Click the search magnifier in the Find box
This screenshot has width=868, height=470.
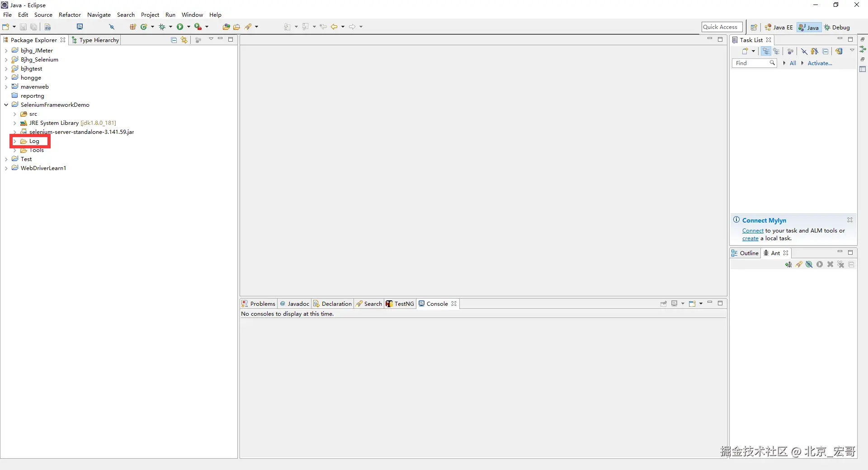pyautogui.click(x=772, y=63)
